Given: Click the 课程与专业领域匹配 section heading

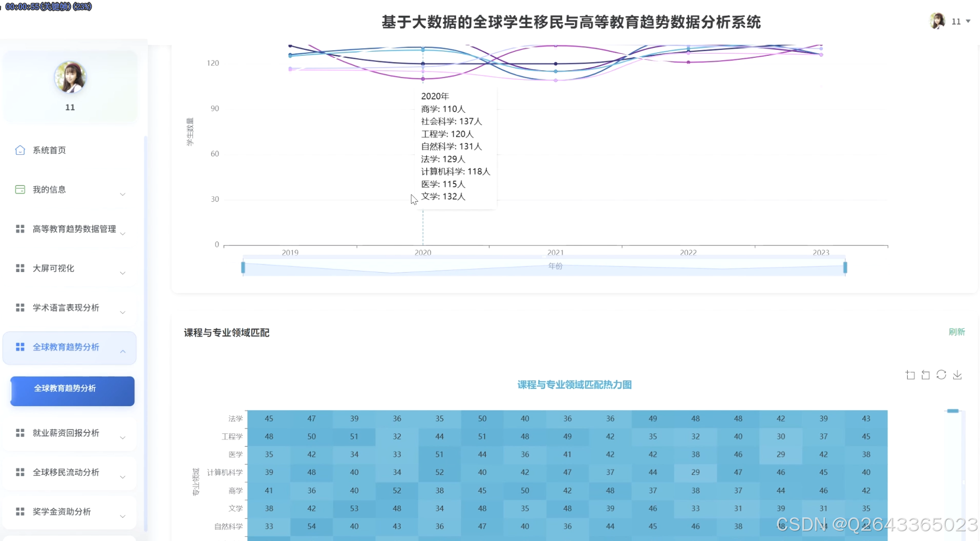Looking at the screenshot, I should 227,333.
